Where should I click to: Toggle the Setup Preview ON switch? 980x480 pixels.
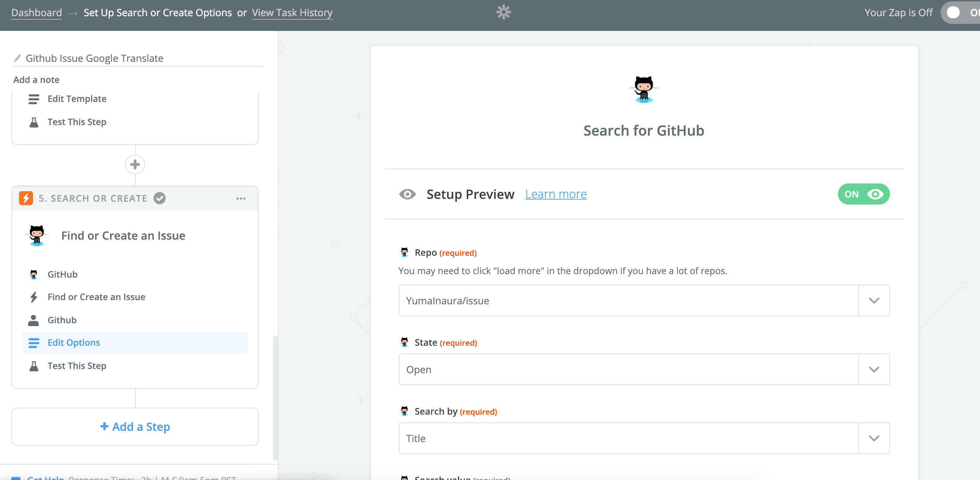tap(863, 194)
